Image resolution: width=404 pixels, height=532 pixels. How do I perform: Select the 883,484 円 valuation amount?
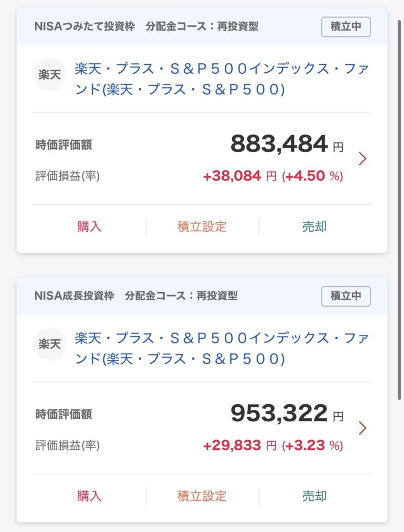(287, 144)
